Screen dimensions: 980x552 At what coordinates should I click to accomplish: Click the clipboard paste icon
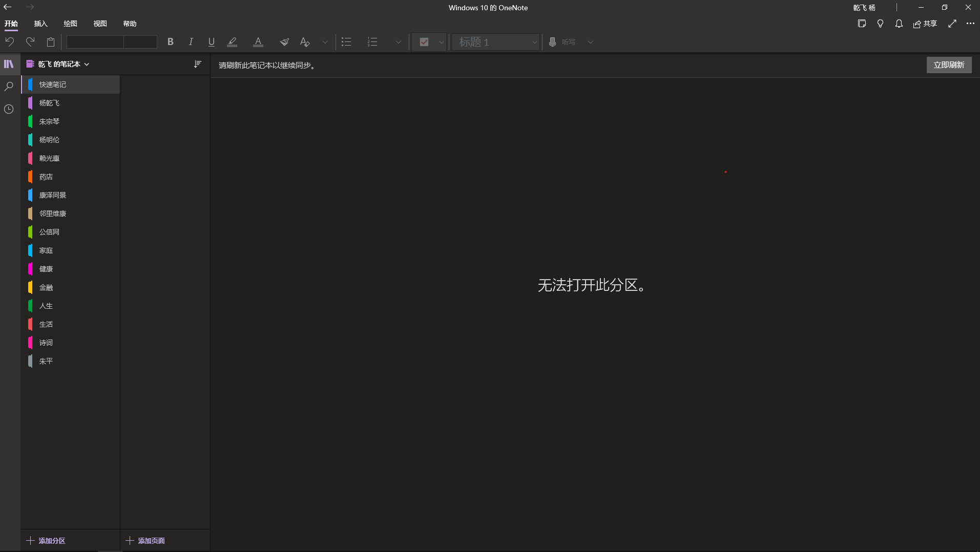click(51, 42)
